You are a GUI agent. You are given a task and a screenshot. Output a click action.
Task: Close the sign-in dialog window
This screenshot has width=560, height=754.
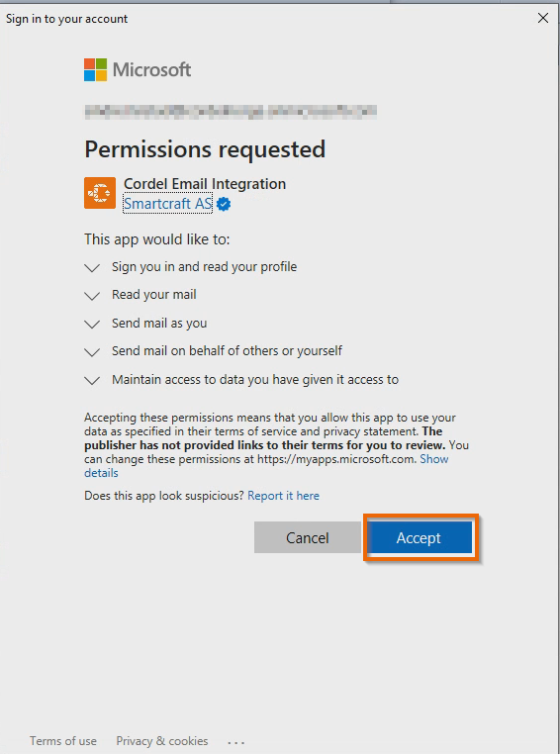point(543,18)
